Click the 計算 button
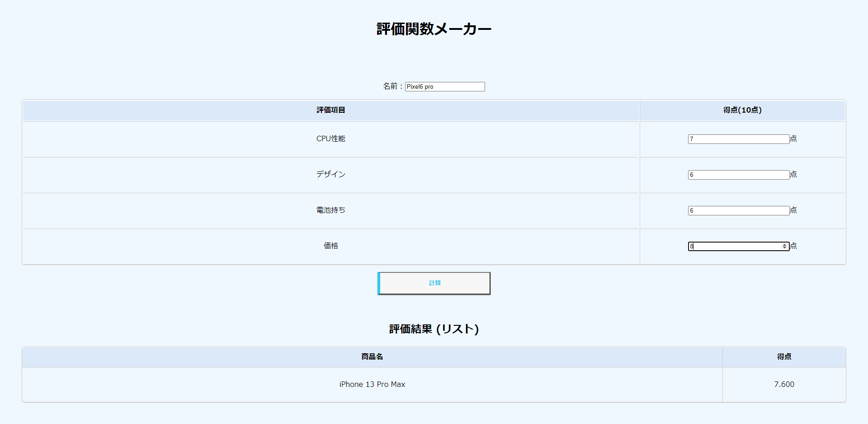Screen dimensions: 868x424 point(434,283)
